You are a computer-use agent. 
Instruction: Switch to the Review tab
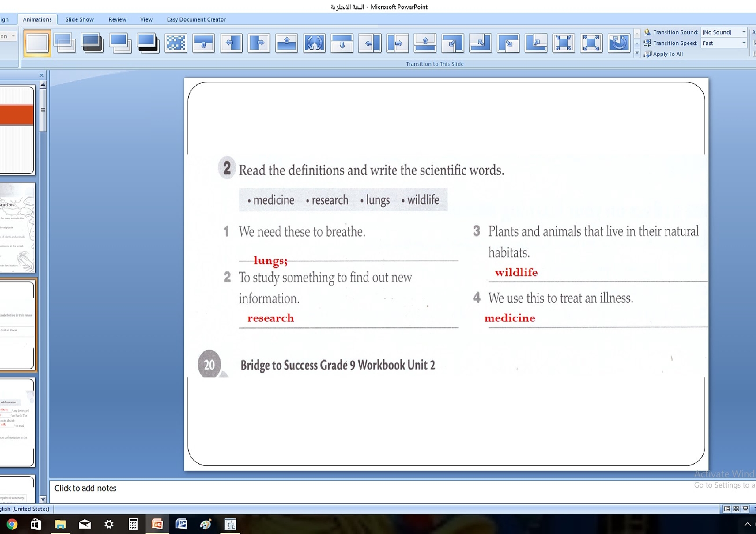tap(117, 19)
